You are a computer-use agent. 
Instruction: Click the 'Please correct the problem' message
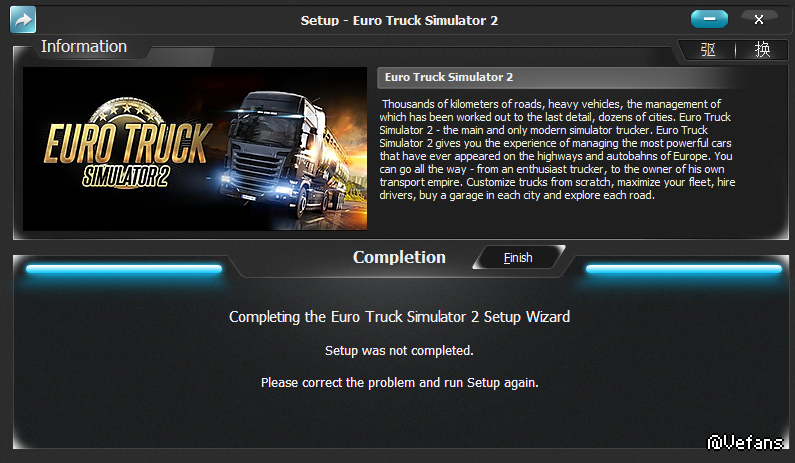(x=400, y=382)
